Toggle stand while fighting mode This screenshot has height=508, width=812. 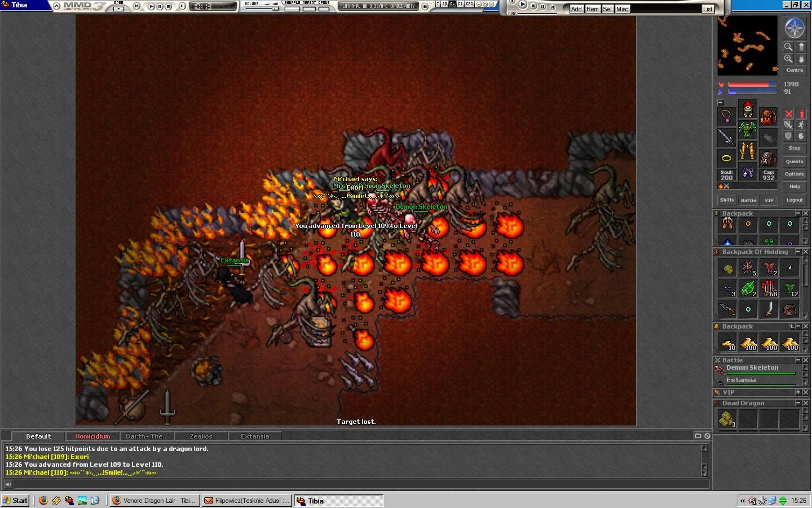801,114
